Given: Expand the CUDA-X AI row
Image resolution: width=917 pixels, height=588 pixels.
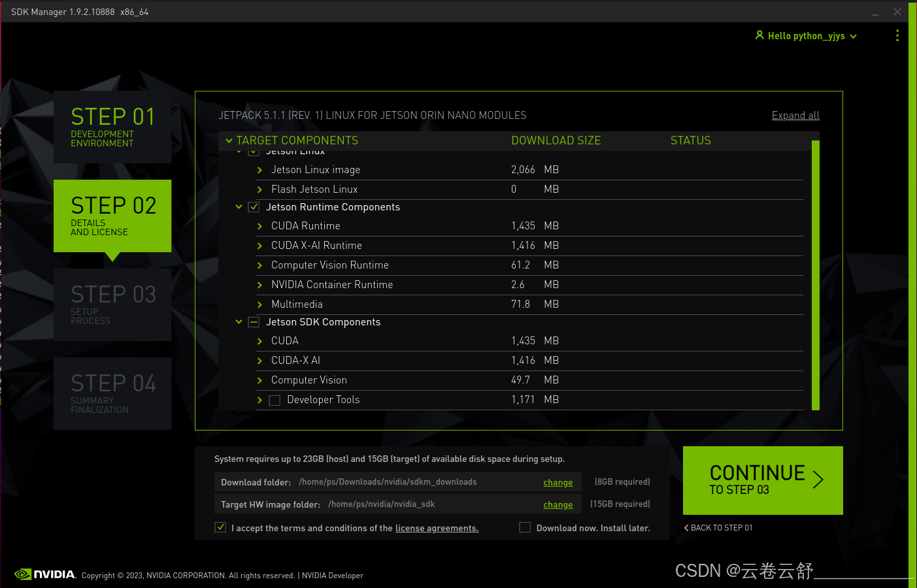Looking at the screenshot, I should coord(259,361).
